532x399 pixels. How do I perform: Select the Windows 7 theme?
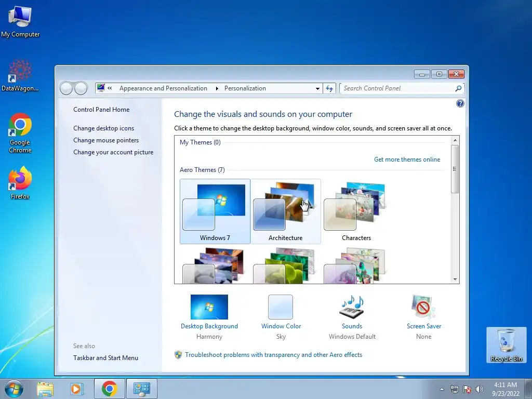coord(215,211)
